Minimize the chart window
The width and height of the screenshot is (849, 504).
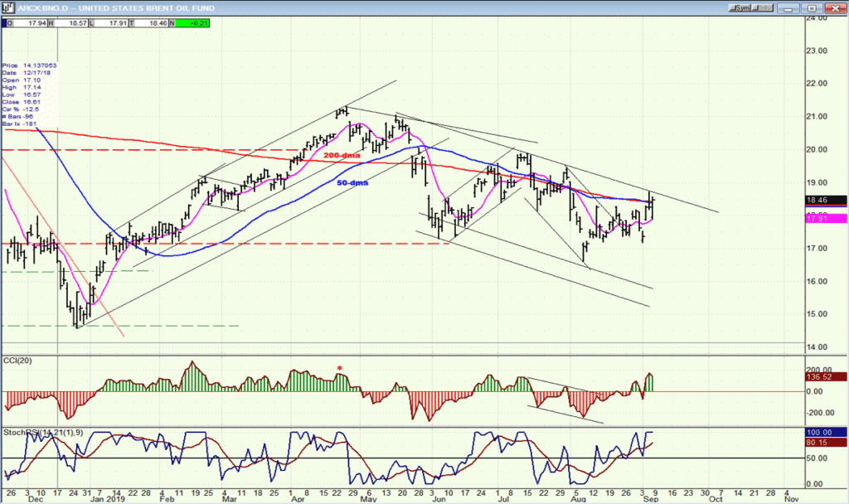click(x=788, y=8)
